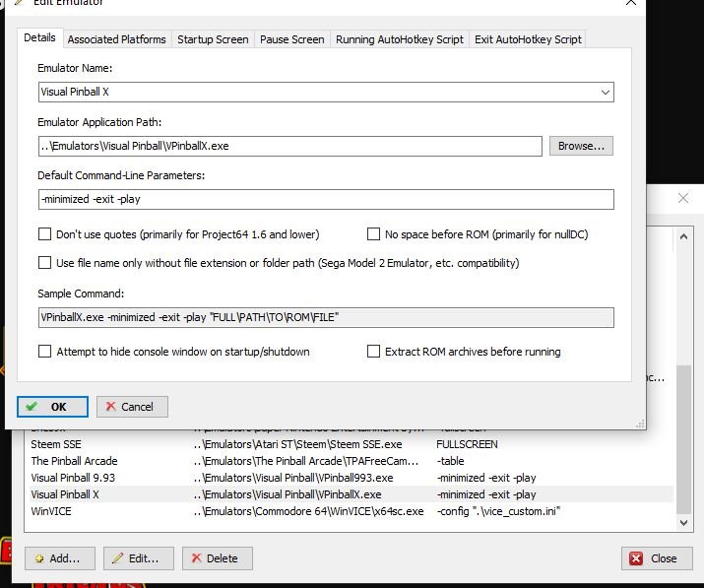Toggle Extract ROM archives before running

373,352
